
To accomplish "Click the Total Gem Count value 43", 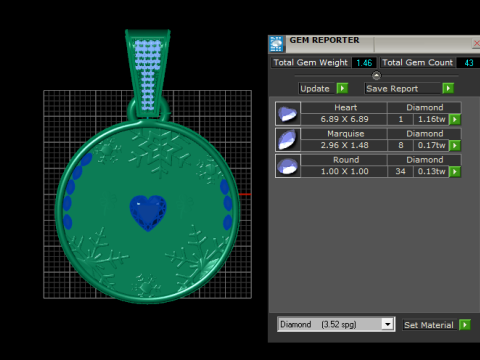I will coord(469,63).
